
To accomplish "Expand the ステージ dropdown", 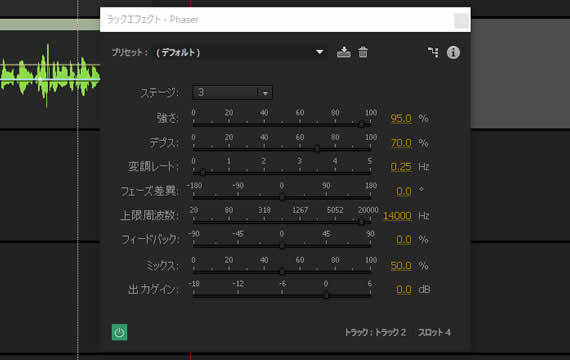I will point(232,92).
